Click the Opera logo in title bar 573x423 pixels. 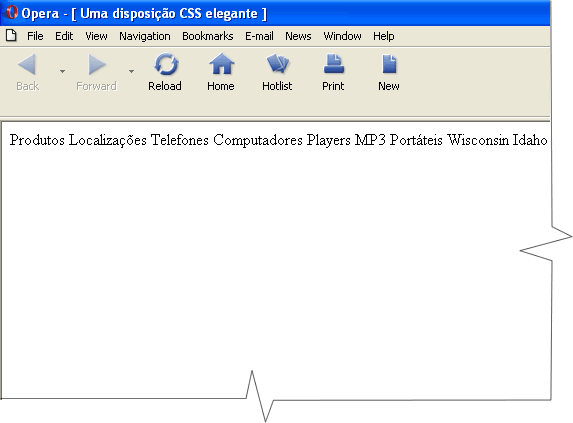coord(12,12)
